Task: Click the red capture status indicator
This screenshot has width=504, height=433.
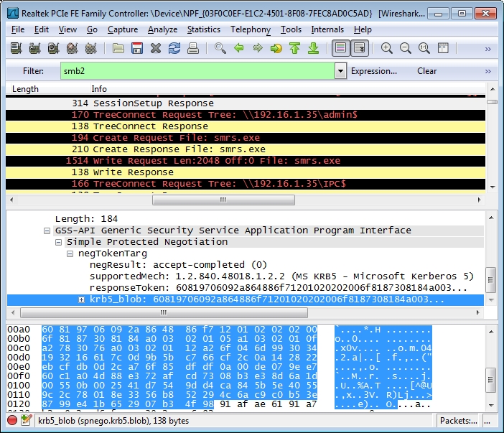Action: point(12,420)
